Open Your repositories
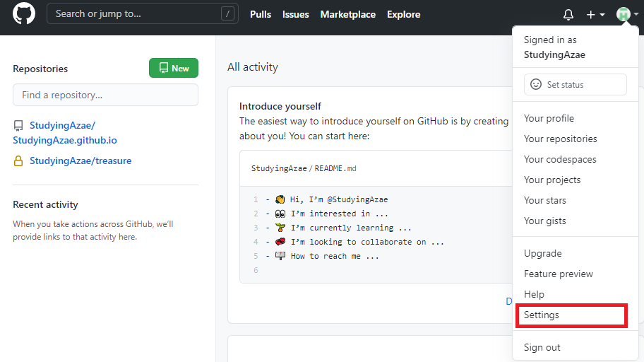 [x=560, y=139]
